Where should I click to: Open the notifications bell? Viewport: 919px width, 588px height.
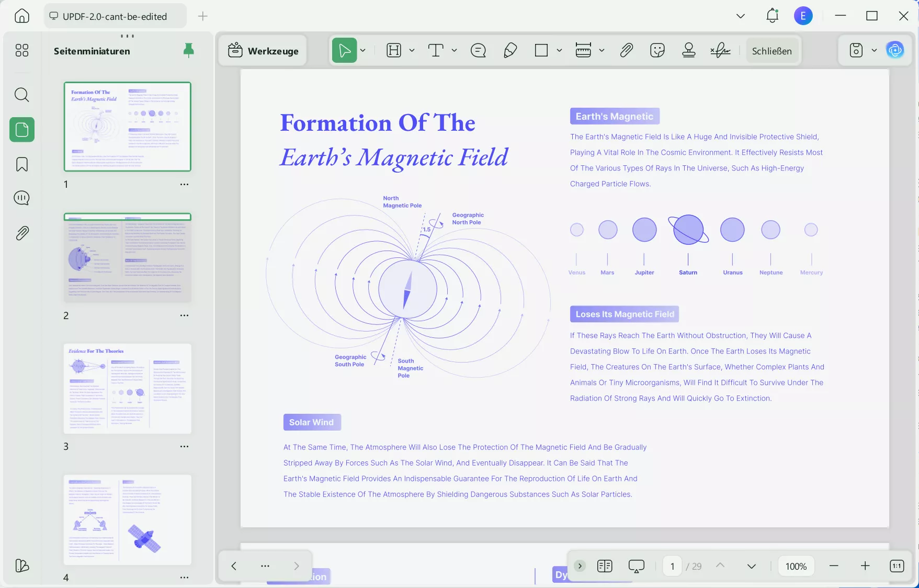pos(773,16)
